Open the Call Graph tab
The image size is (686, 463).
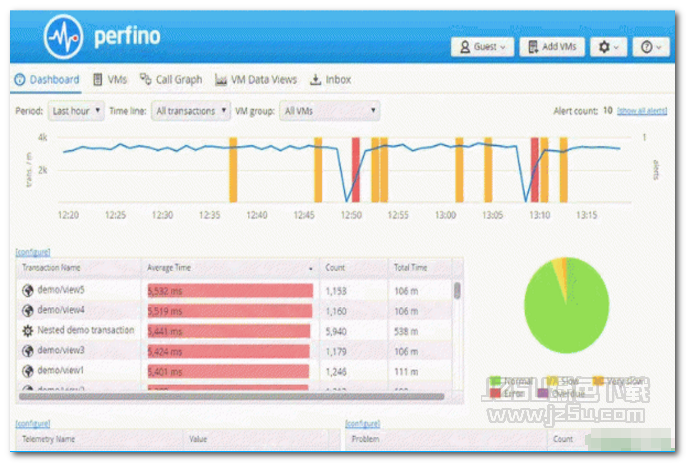tap(171, 80)
